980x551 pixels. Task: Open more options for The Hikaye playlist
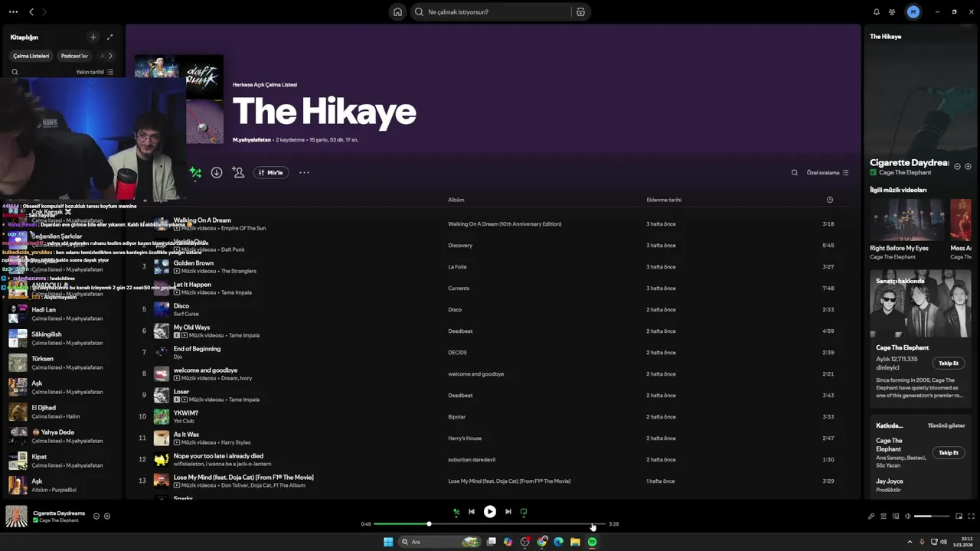click(304, 173)
